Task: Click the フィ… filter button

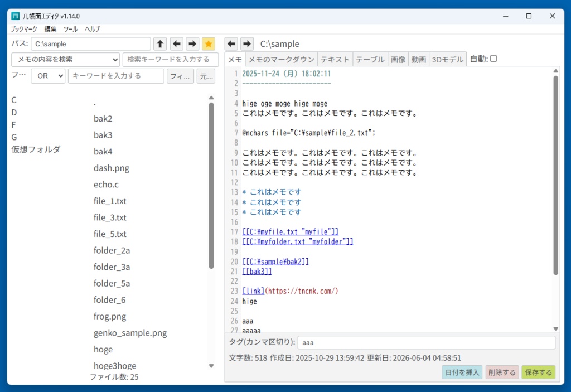Action: coord(180,76)
